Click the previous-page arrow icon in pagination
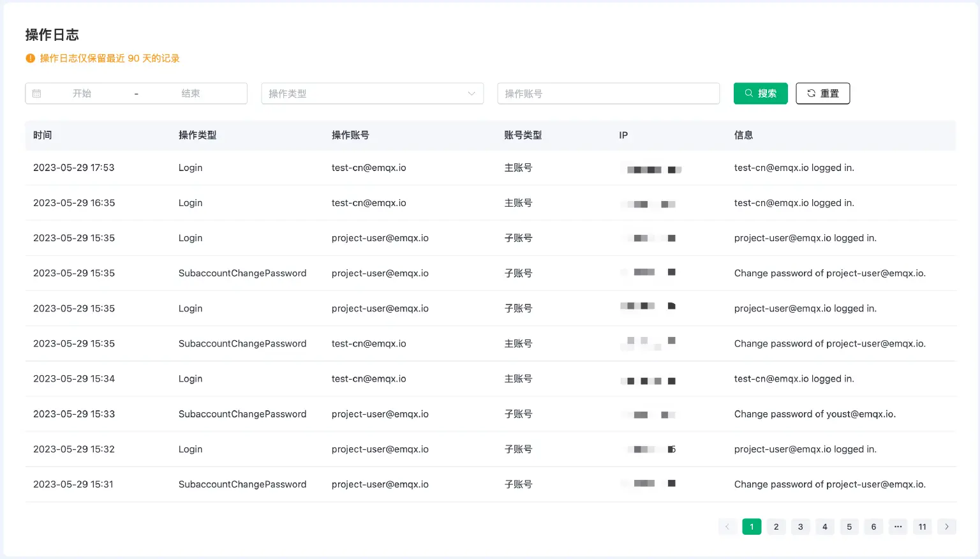980x559 pixels. tap(727, 526)
